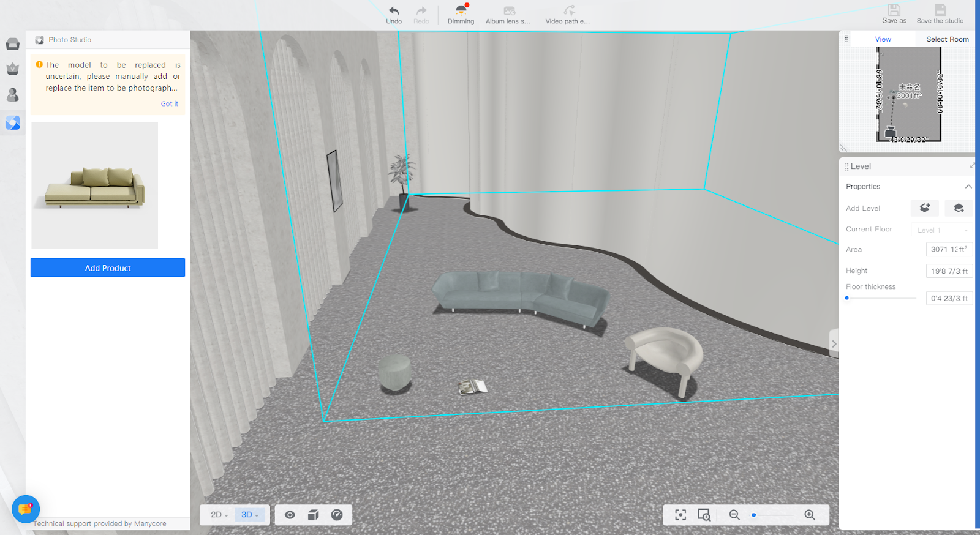This screenshot has height=535, width=980.
Task: Toggle the gauge render mode icon
Action: (337, 515)
